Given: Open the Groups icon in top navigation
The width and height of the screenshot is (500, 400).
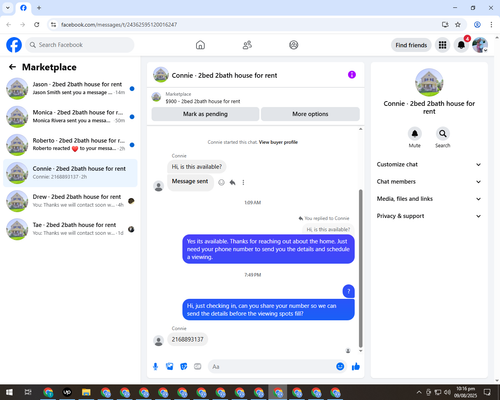Looking at the screenshot, I should (294, 45).
